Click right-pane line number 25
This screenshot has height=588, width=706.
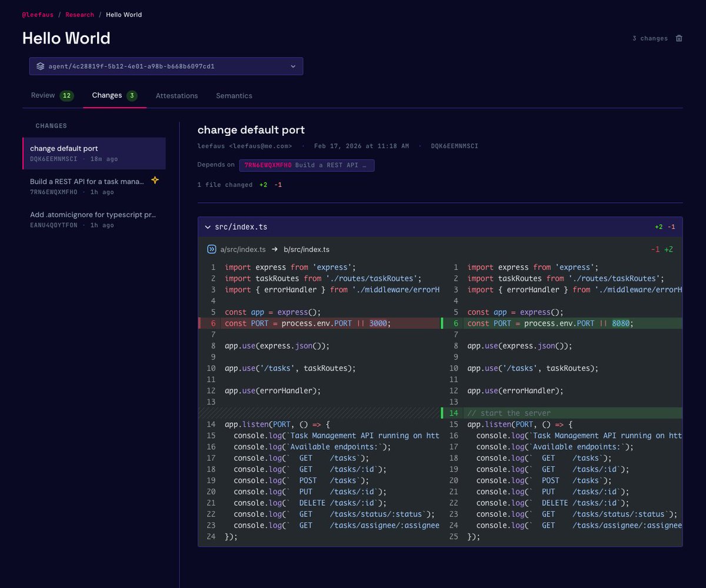point(454,536)
